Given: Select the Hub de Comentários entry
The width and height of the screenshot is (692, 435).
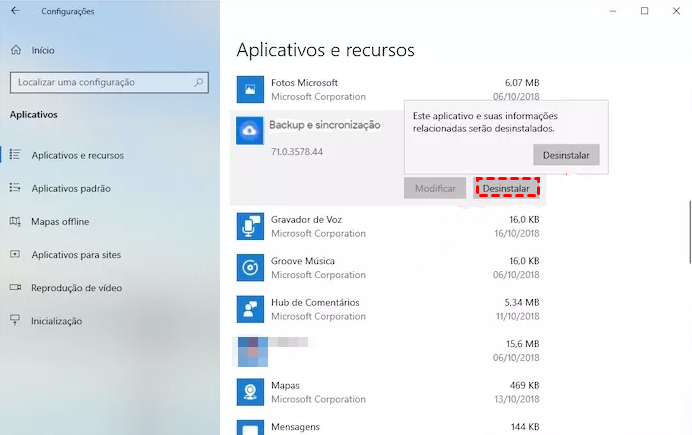Looking at the screenshot, I should (315, 302).
